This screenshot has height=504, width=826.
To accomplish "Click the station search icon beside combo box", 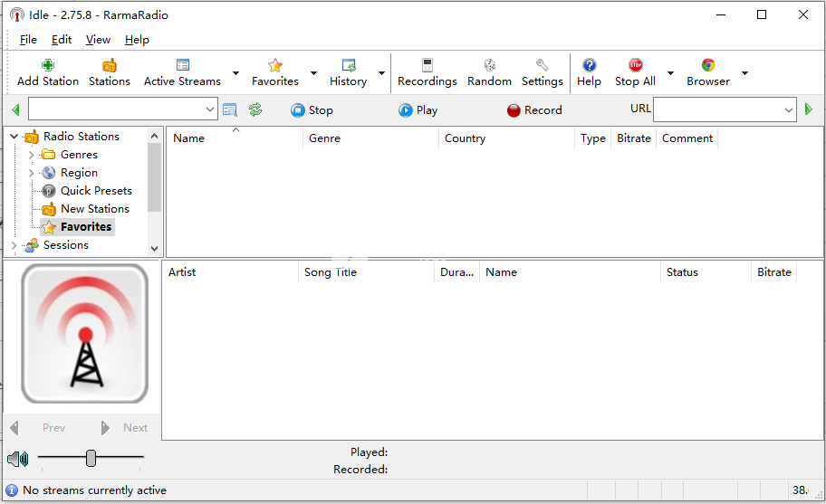I will click(230, 110).
